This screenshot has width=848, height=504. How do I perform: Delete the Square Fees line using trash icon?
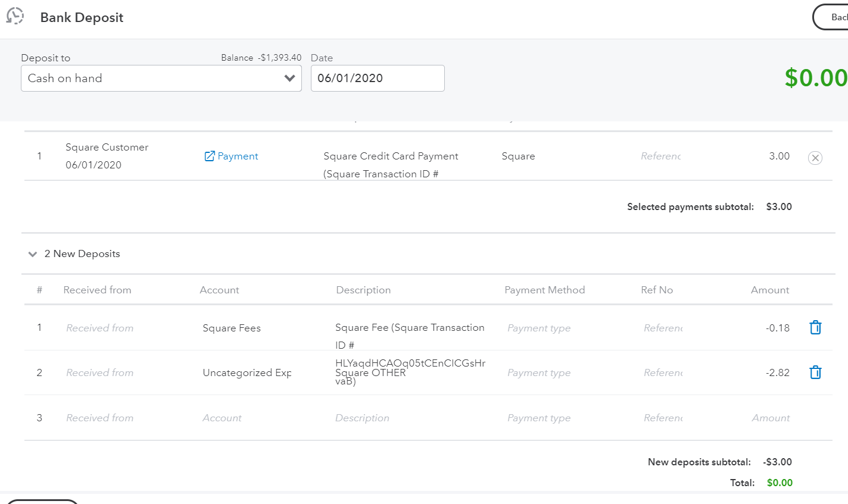(815, 327)
